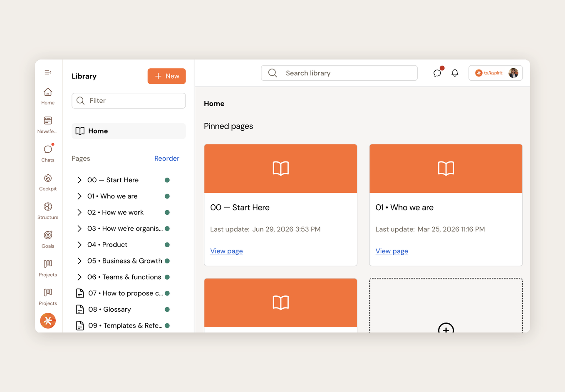Expand the 00 — Start Here page
Viewport: 565px width, 392px height.
click(79, 180)
